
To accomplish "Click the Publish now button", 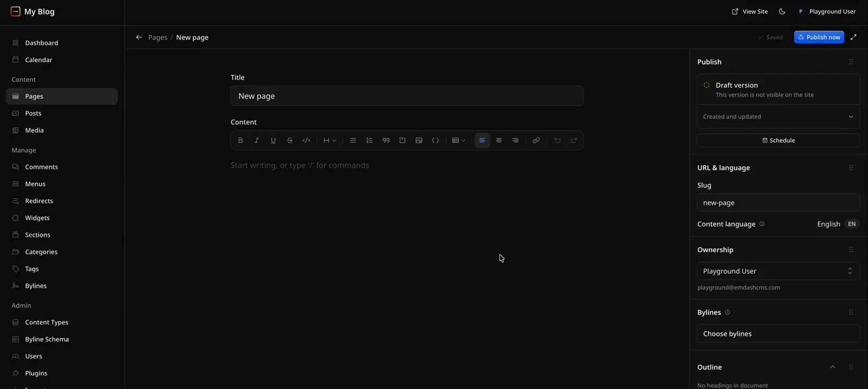I will 819,37.
